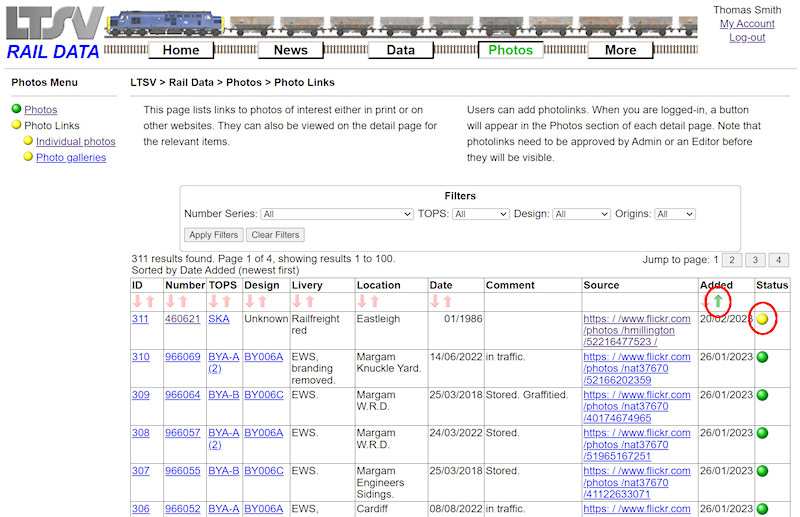Click the blue locomotive banner image
The image size is (800, 517).
click(x=166, y=23)
